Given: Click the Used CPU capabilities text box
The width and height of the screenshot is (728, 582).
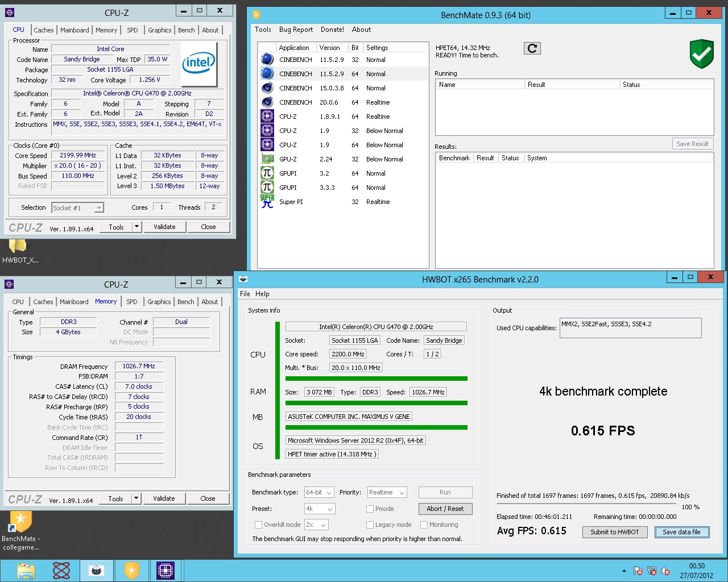Looking at the screenshot, I should 630,327.
